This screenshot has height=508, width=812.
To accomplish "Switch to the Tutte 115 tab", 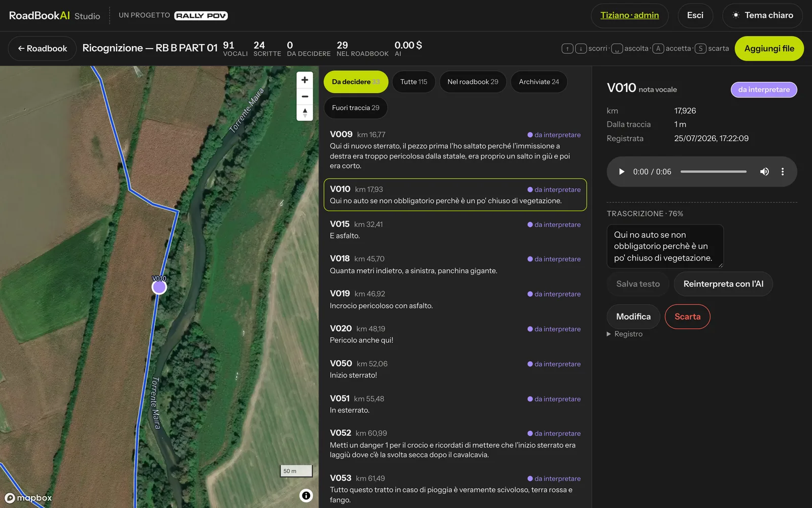I will [414, 82].
